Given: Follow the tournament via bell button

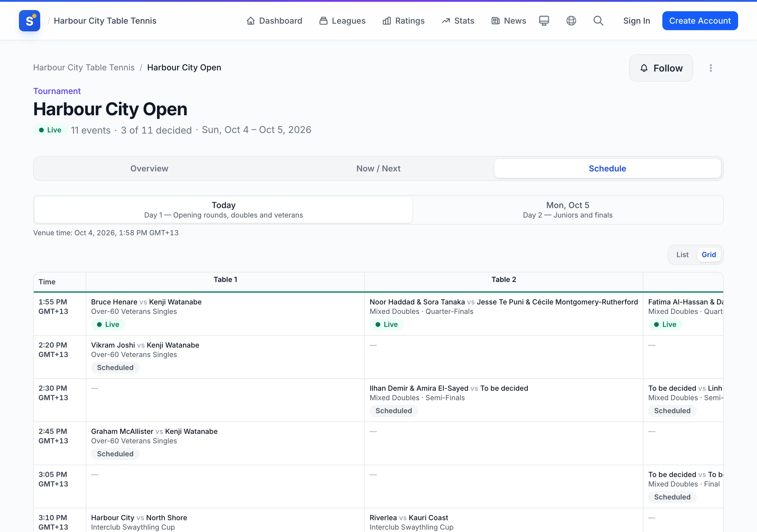Looking at the screenshot, I should coord(661,68).
